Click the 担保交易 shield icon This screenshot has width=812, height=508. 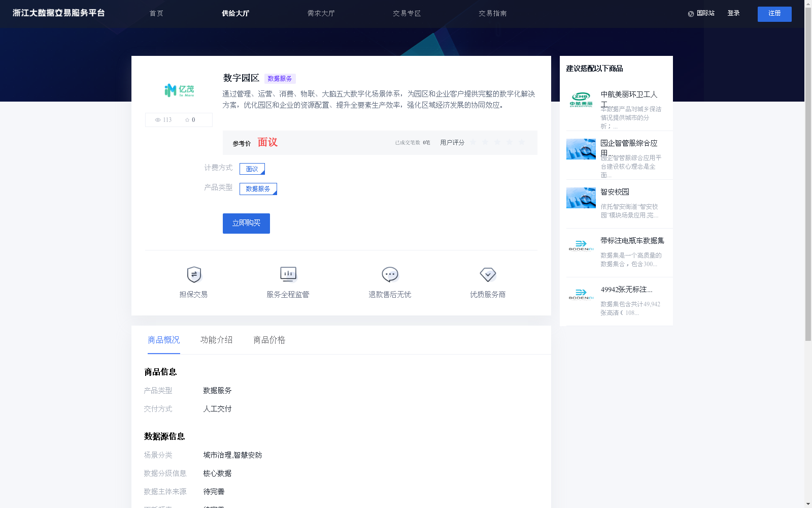point(194,274)
